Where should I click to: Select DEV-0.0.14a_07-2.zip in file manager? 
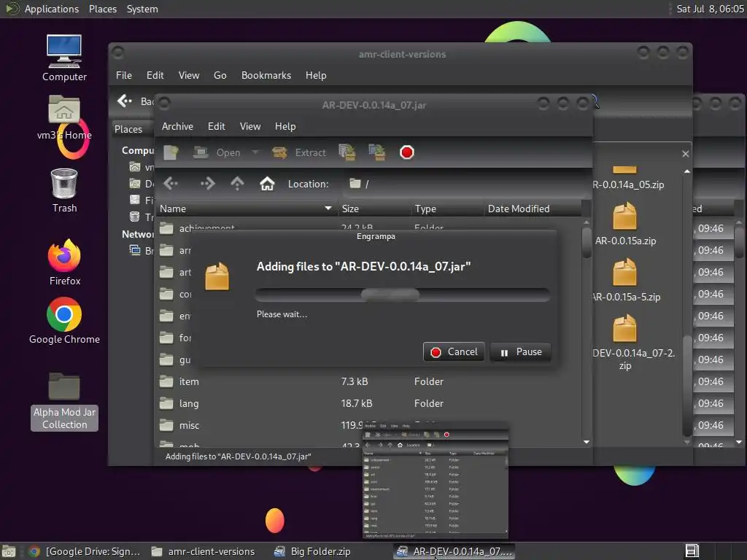click(625, 343)
